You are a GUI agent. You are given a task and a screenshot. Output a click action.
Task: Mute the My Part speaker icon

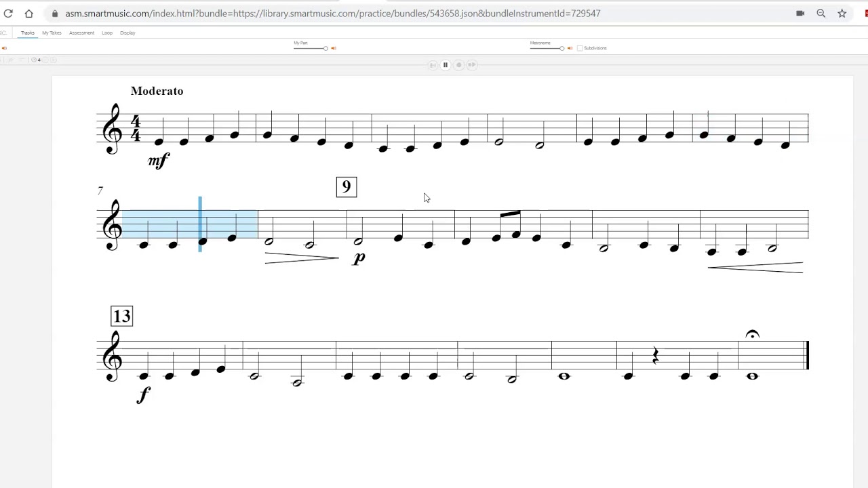click(333, 48)
